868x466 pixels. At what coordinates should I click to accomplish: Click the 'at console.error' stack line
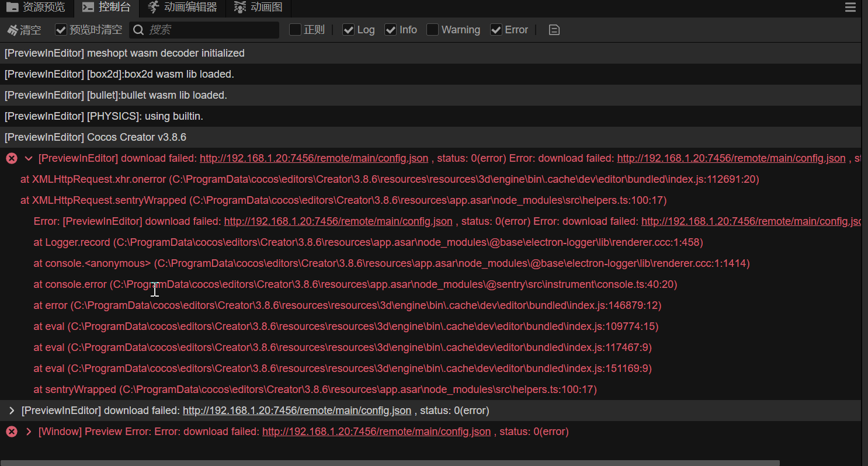[x=356, y=284]
